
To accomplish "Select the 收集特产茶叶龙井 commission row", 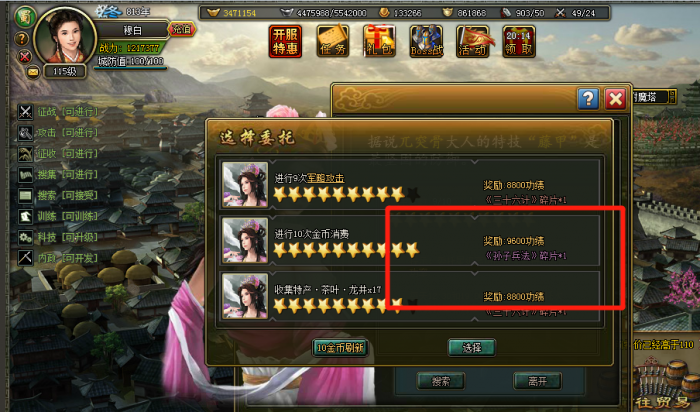I will click(x=409, y=296).
